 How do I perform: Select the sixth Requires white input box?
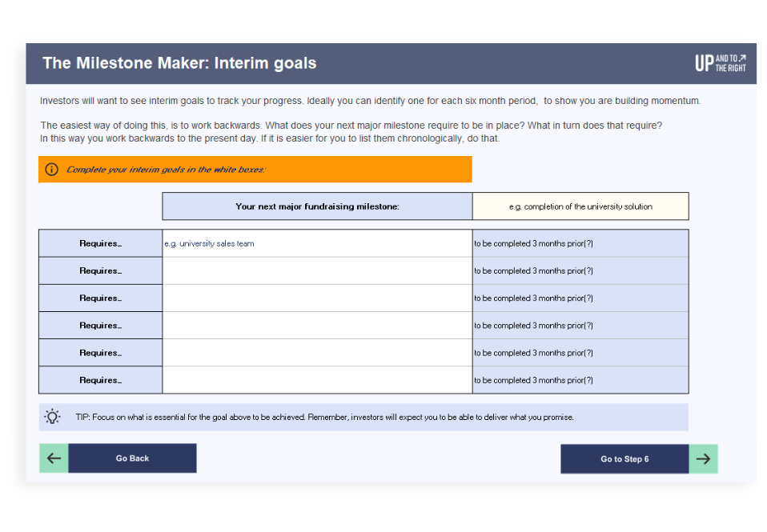pos(317,380)
